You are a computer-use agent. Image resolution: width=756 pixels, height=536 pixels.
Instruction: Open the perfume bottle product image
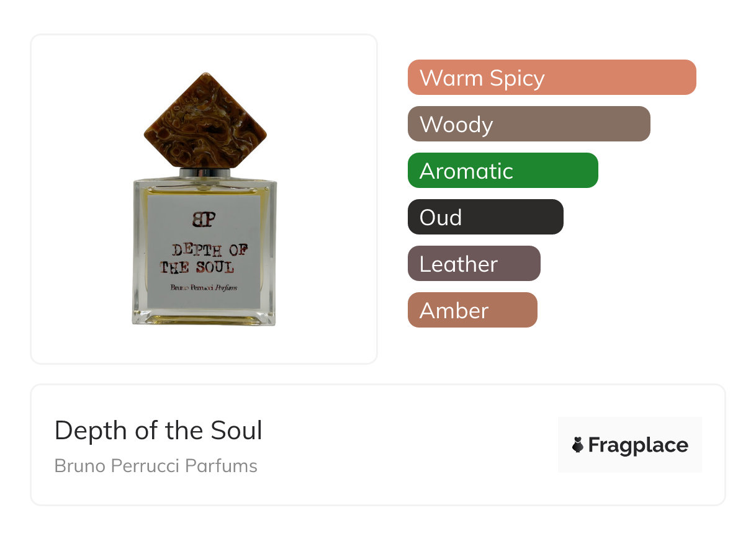[204, 199]
